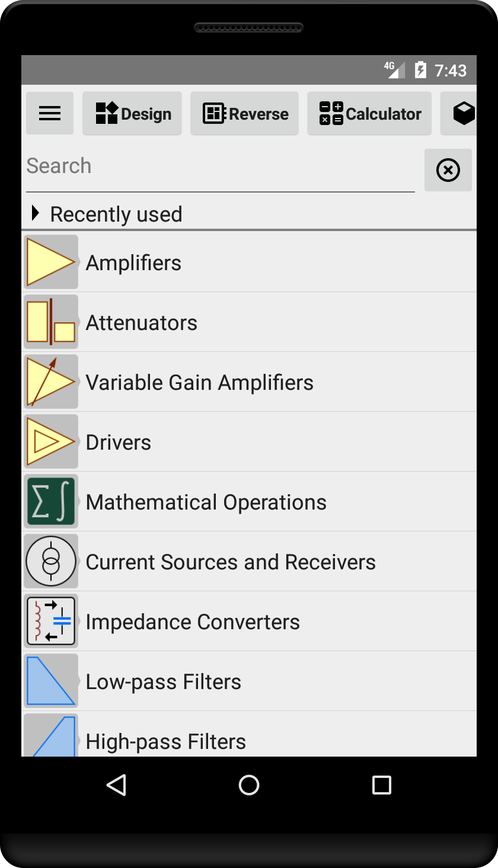The height and width of the screenshot is (868, 498).
Task: Expand the Recently used section
Action: pyautogui.click(x=107, y=214)
